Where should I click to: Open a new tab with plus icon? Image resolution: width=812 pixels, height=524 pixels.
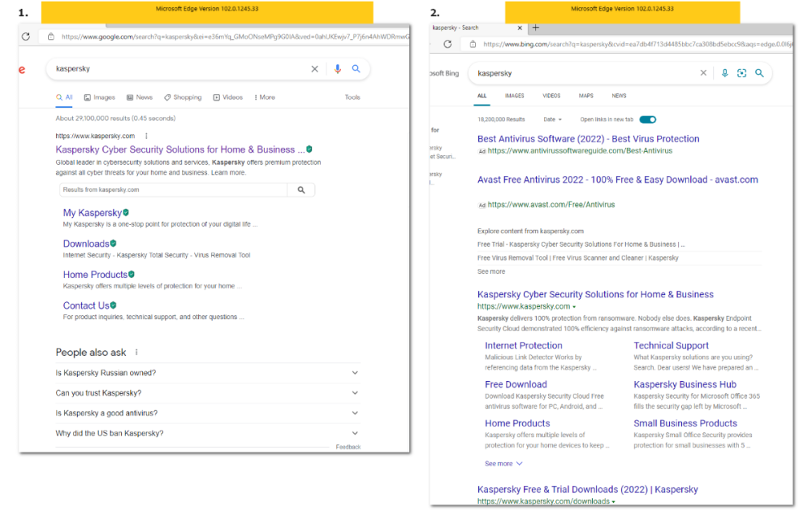click(535, 28)
